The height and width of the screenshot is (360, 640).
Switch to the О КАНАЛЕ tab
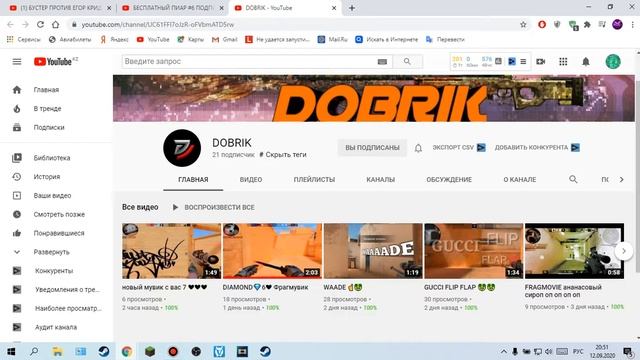tap(520, 180)
